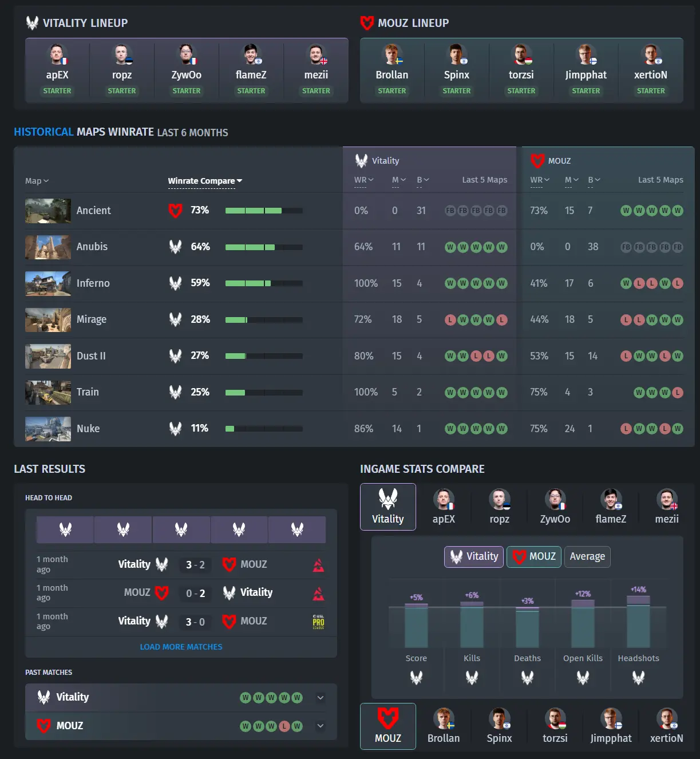This screenshot has height=759, width=700.
Task: Select Vitality team tab in ingame stats
Action: pos(388,507)
